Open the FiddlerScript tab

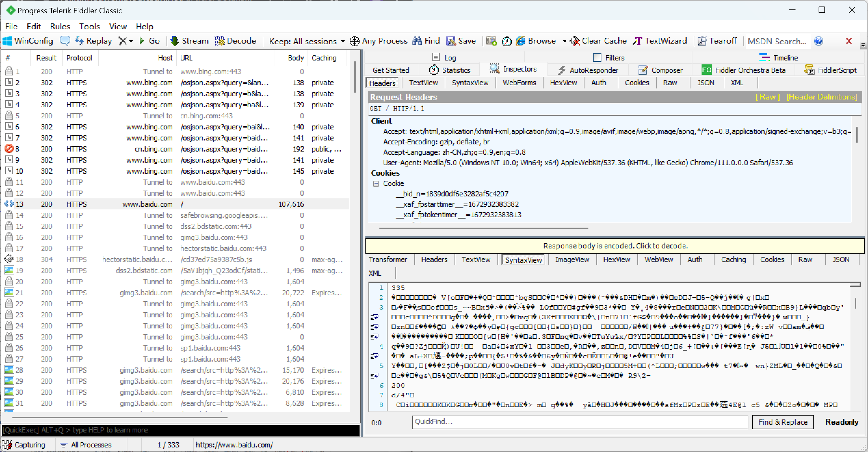click(x=830, y=70)
